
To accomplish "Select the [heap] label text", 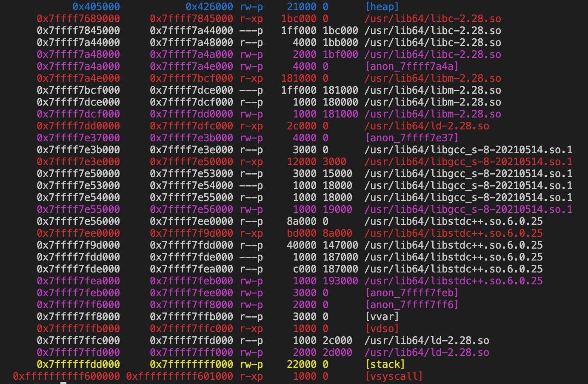I will pyautogui.click(x=382, y=7).
